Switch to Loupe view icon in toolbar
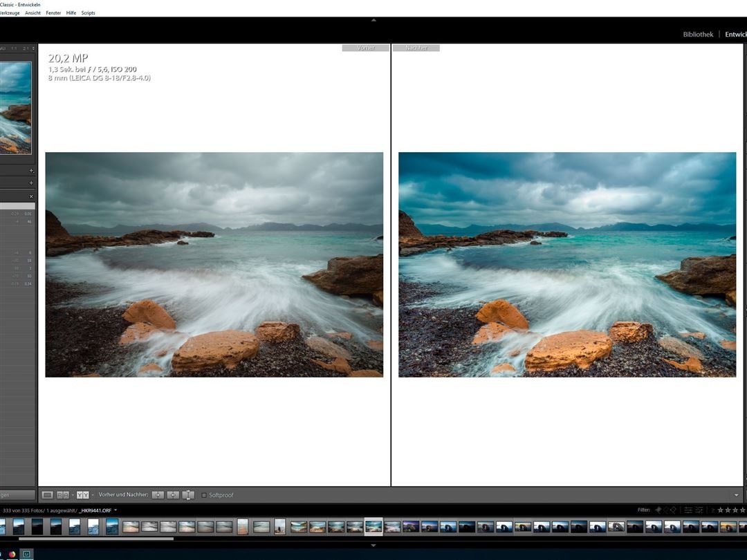Screen dimensions: 747x560 pos(47,495)
